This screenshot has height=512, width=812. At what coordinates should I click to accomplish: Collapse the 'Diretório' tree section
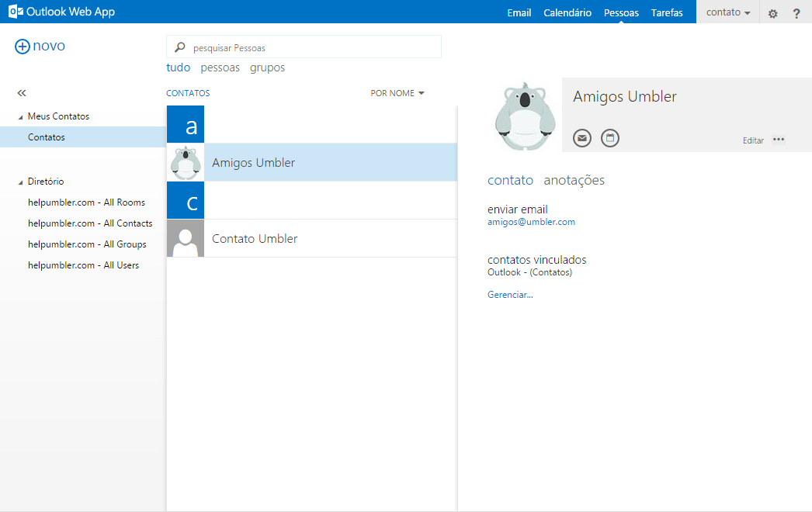(x=20, y=182)
